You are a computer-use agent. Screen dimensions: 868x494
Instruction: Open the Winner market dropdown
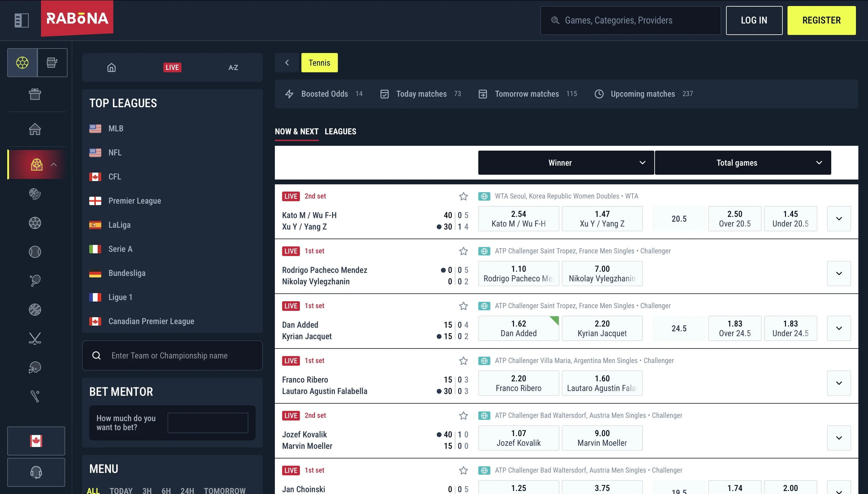[x=566, y=163]
